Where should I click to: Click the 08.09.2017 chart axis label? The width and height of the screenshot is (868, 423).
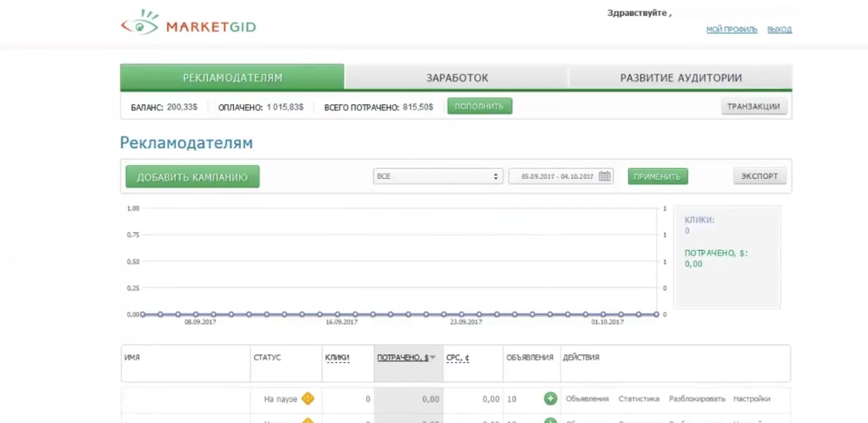pos(200,321)
